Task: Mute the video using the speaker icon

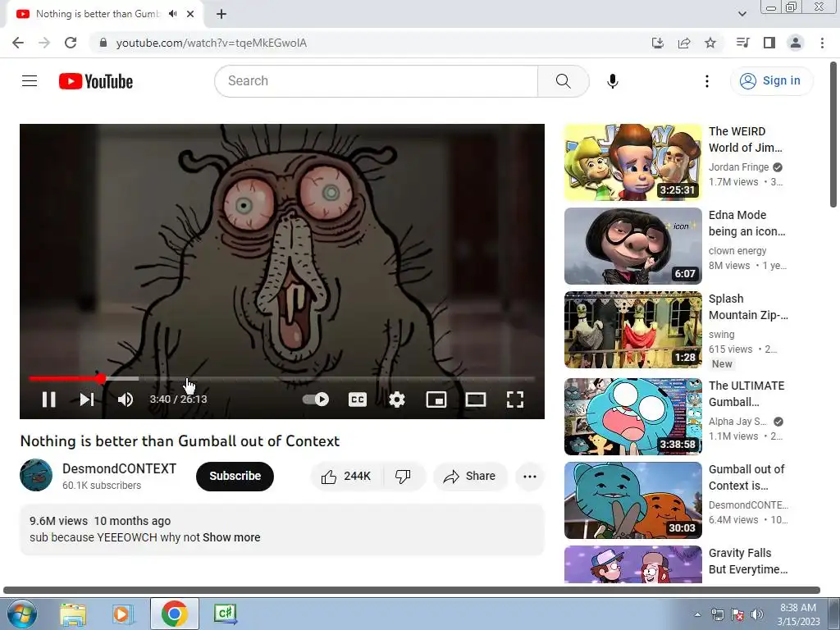Action: pyautogui.click(x=125, y=399)
